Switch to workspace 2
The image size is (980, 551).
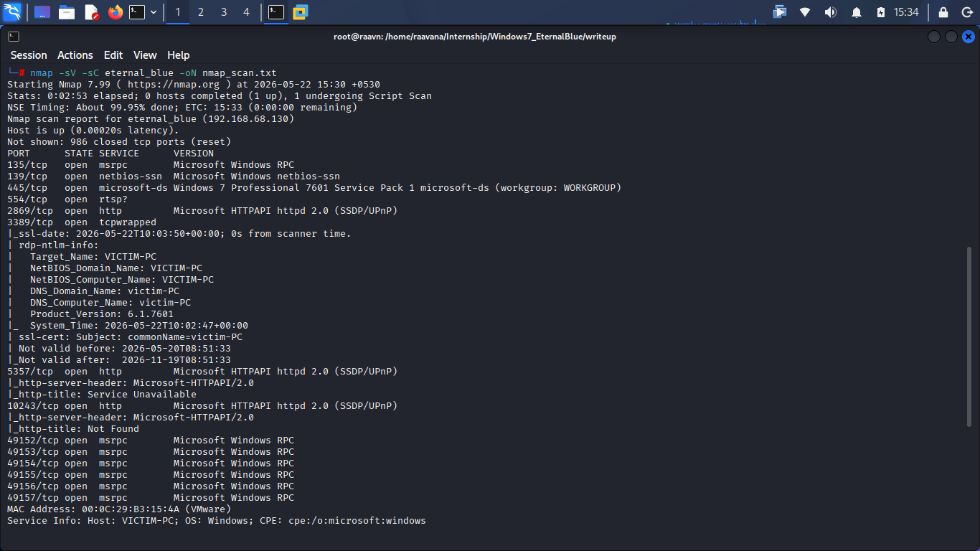(201, 12)
